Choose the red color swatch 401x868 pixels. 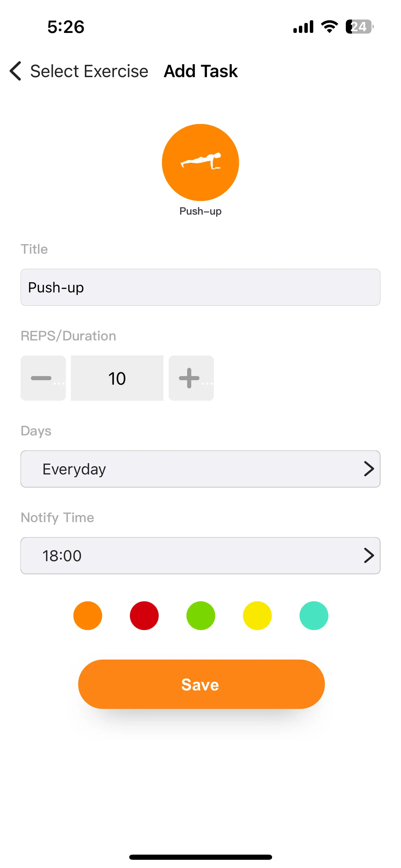click(x=144, y=615)
